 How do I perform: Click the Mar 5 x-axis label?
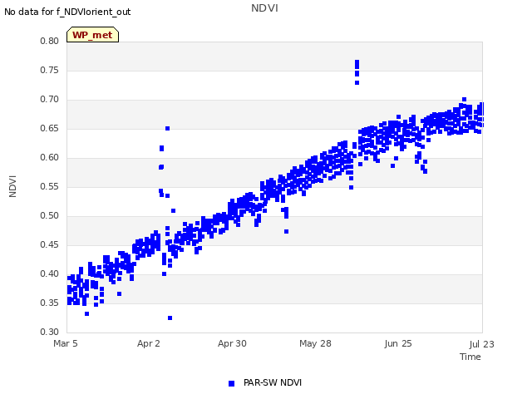(66, 343)
